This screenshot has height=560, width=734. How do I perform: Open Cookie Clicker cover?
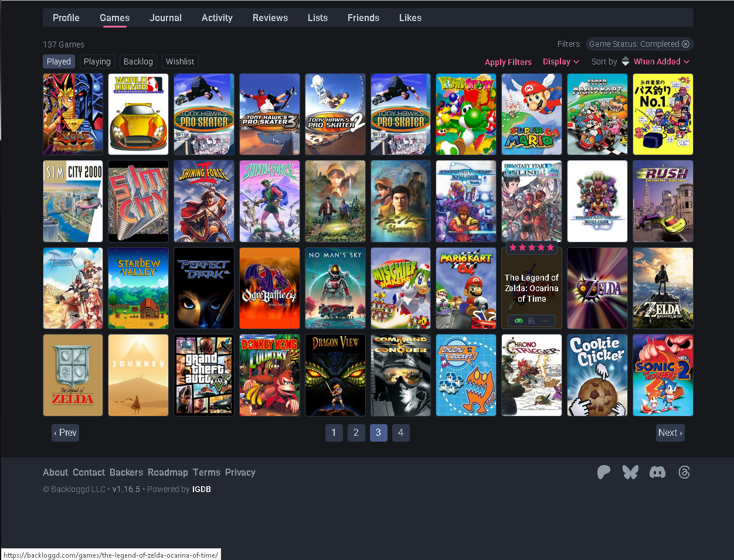click(597, 375)
